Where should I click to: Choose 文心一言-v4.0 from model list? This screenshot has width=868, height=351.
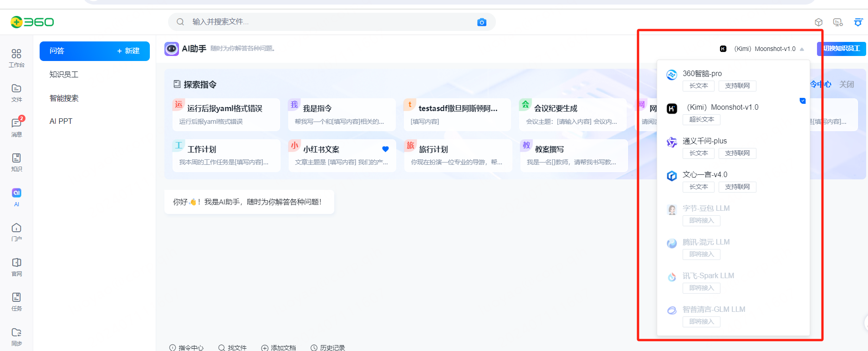[x=733, y=181]
